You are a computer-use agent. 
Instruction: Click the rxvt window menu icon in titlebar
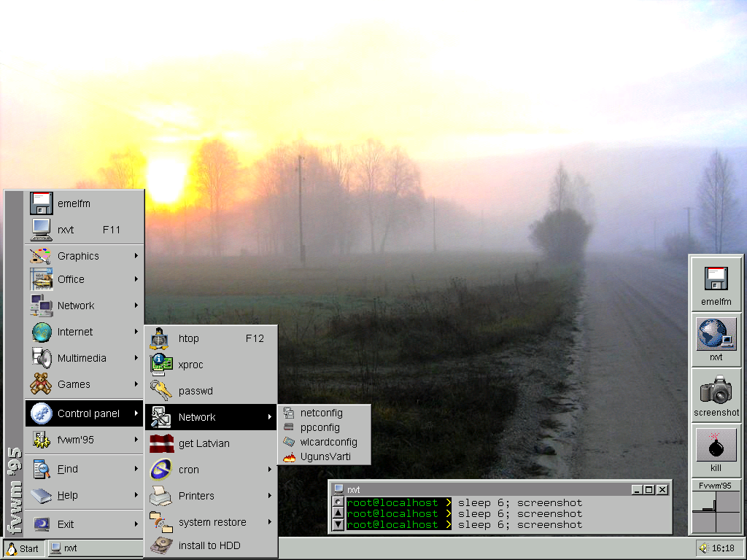tap(338, 489)
